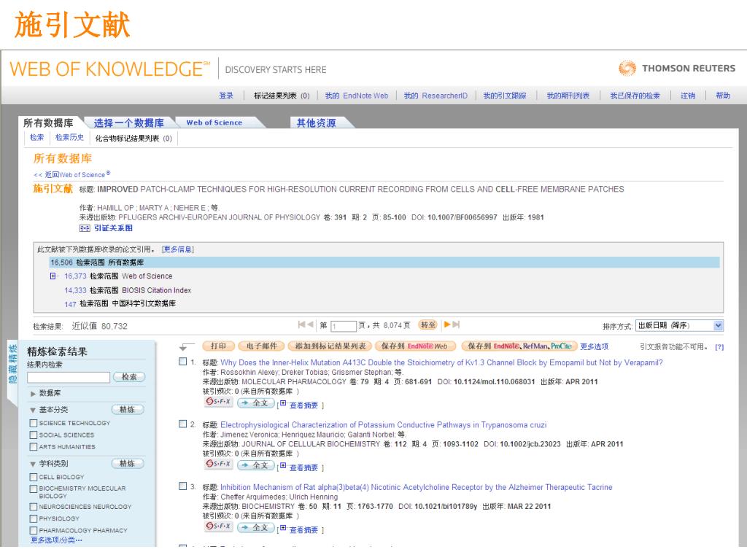Switch to 选择一个数据库 tab

click(x=128, y=122)
